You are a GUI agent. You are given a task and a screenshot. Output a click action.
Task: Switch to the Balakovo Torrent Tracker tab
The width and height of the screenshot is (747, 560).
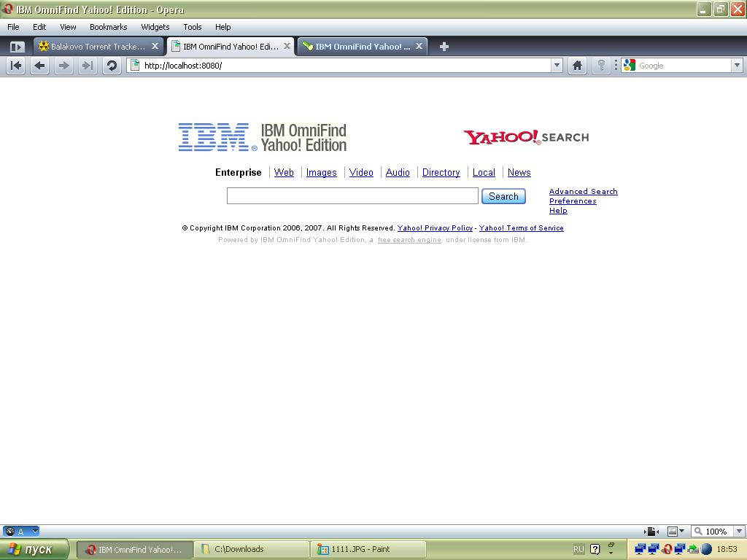pos(95,47)
